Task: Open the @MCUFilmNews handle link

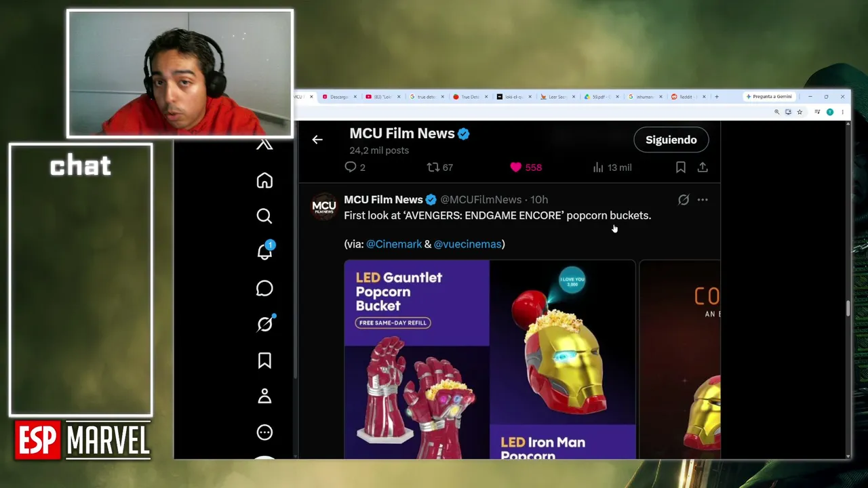Action: tap(481, 200)
